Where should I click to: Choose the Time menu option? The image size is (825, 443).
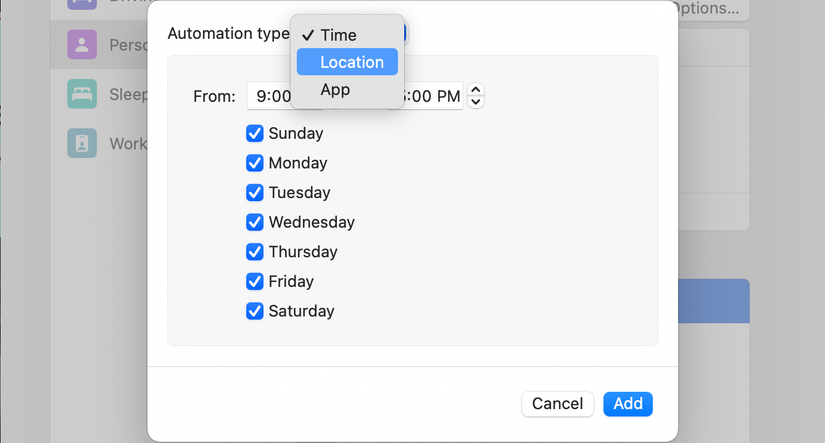(347, 35)
